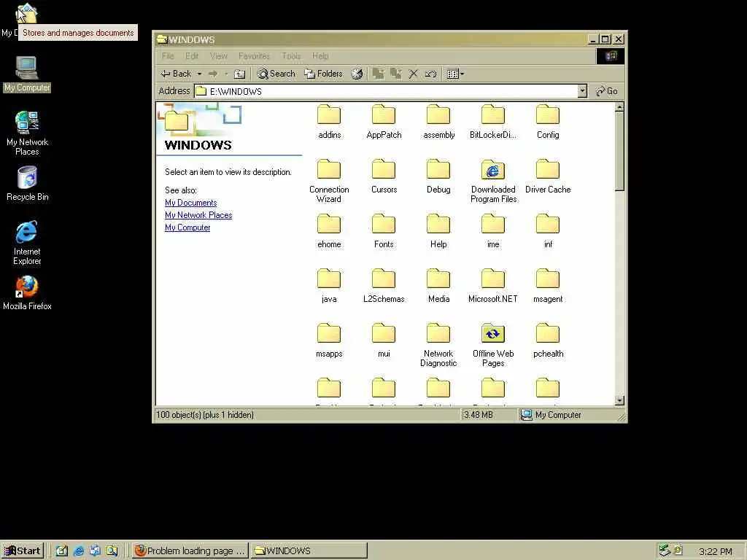Open the View menu
This screenshot has width=747, height=560.
click(x=219, y=56)
